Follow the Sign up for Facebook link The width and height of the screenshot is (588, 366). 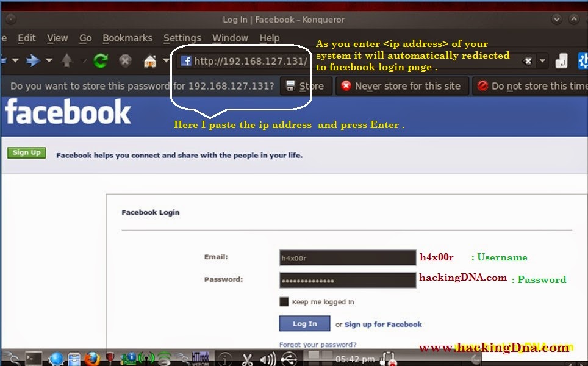(x=383, y=325)
